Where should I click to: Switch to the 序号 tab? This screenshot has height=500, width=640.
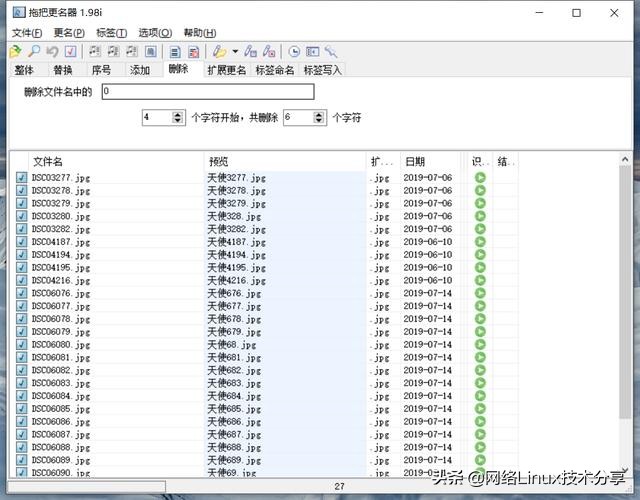click(101, 70)
